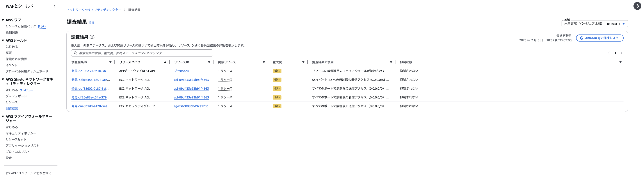Open finding 発見-ca48b1d8-e420-34e...
The image size is (644, 178).
(x=91, y=106)
